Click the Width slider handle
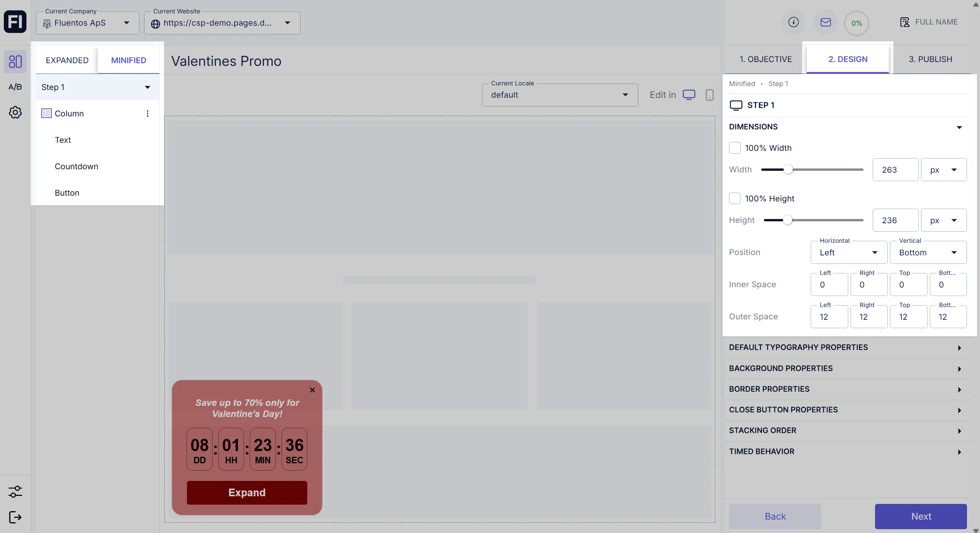This screenshot has height=533, width=980. [788, 170]
